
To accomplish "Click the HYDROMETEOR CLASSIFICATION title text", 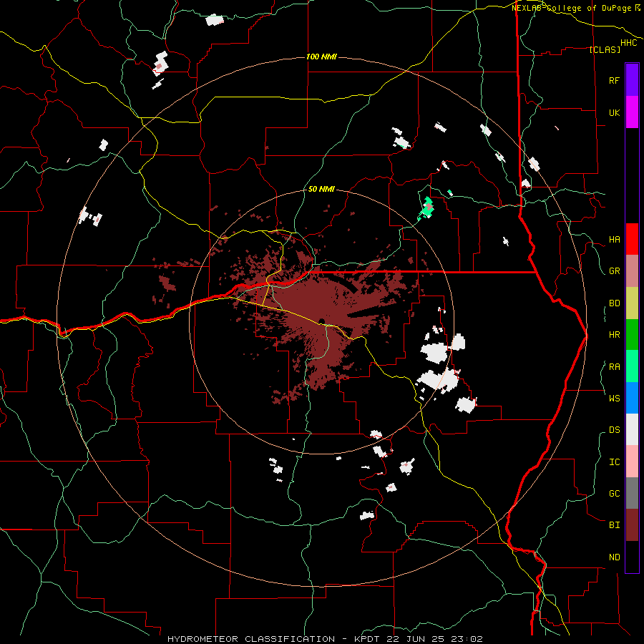I will [x=251, y=639].
